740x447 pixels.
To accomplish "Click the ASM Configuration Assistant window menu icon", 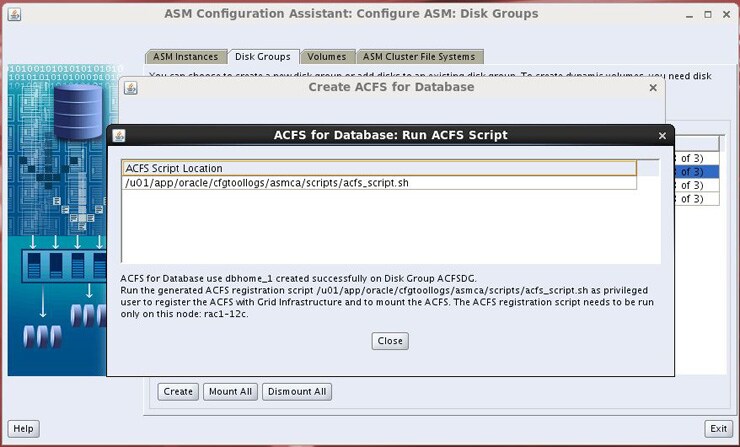I will point(15,15).
